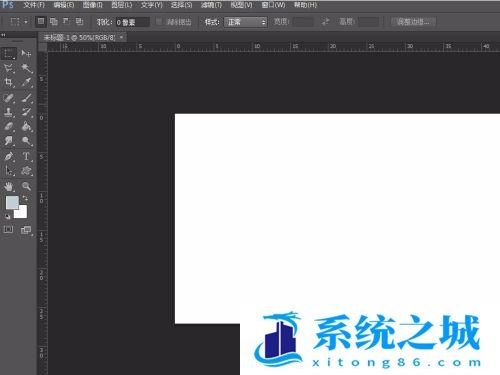500x375 pixels.
Task: Open the 图像(I) menu
Action: point(93,5)
